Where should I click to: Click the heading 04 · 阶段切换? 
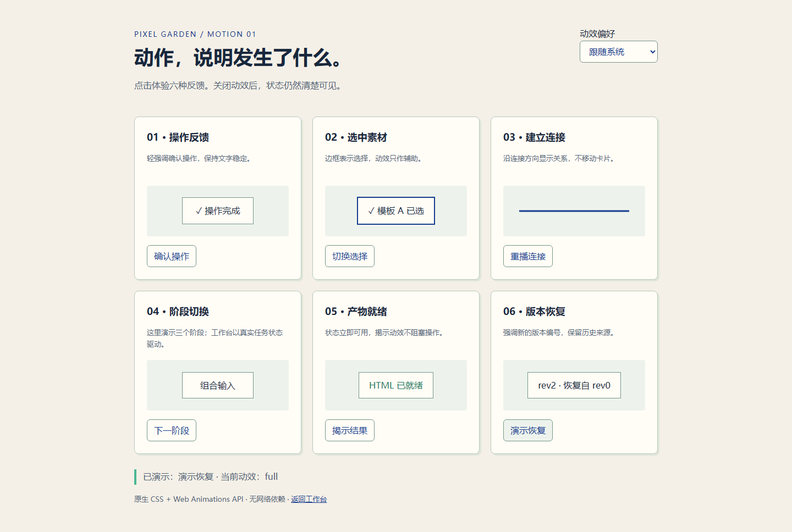click(x=178, y=312)
